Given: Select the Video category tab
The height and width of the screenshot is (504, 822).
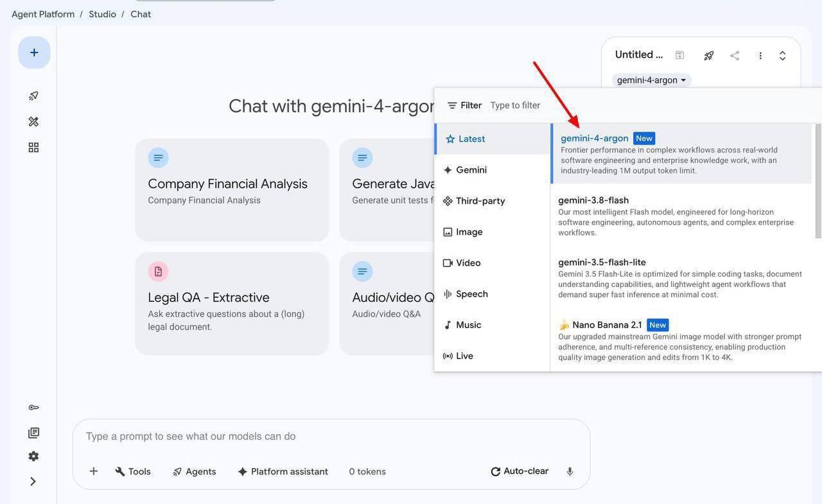Looking at the screenshot, I should coord(493,263).
